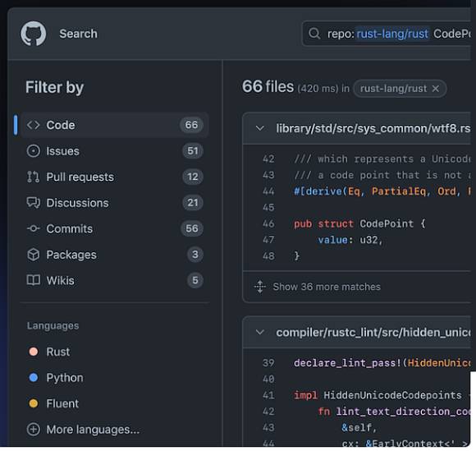Filter by Rust language color dot

(x=34, y=352)
